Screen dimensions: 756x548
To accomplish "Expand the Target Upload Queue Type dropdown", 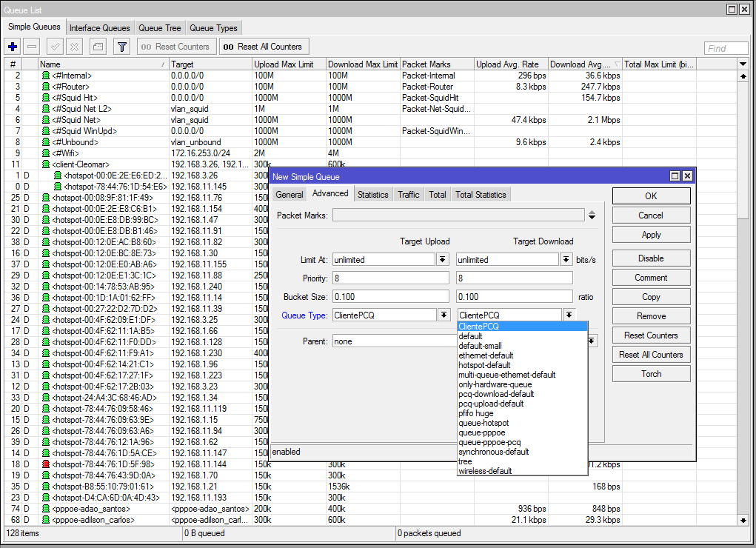I will 443,315.
